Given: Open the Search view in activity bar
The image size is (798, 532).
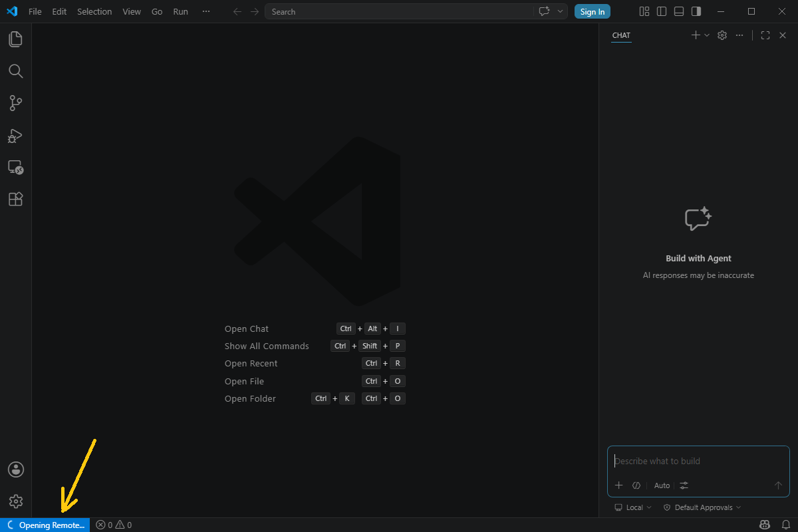Looking at the screenshot, I should point(15,71).
